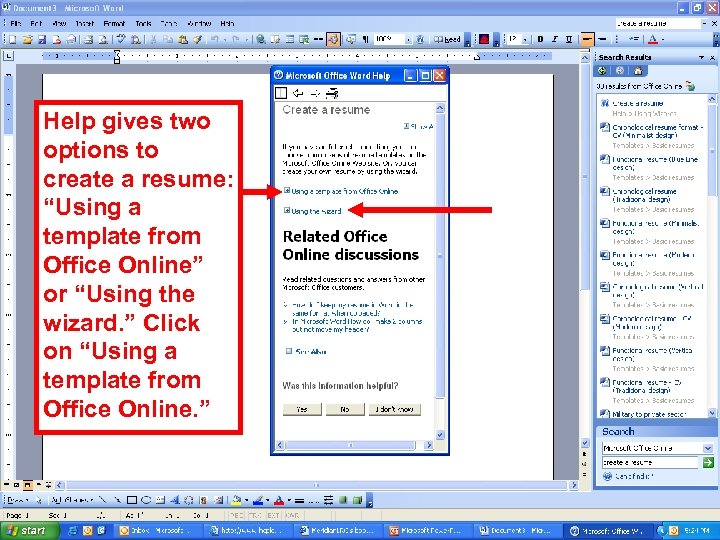The height and width of the screenshot is (540, 720).
Task: Open the 'Military to private sector' result
Action: [649, 414]
